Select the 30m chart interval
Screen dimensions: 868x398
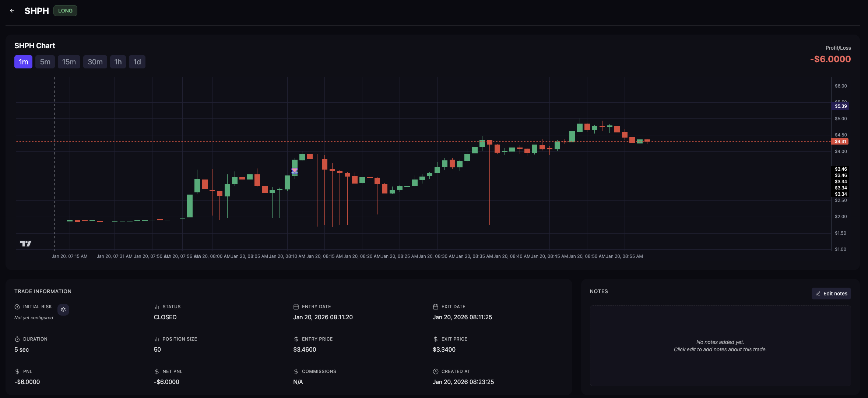click(95, 62)
